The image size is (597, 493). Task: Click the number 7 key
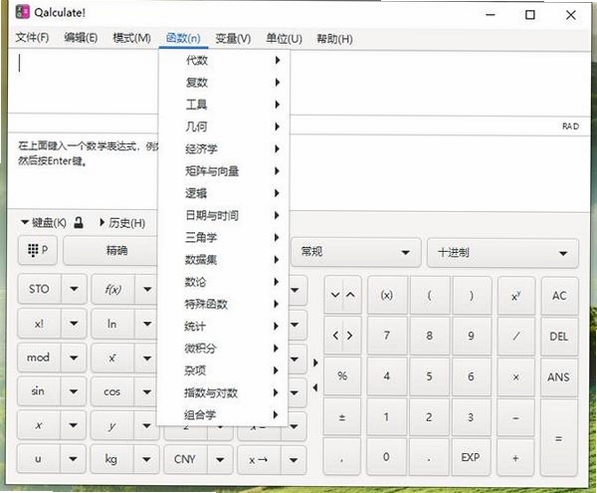386,335
